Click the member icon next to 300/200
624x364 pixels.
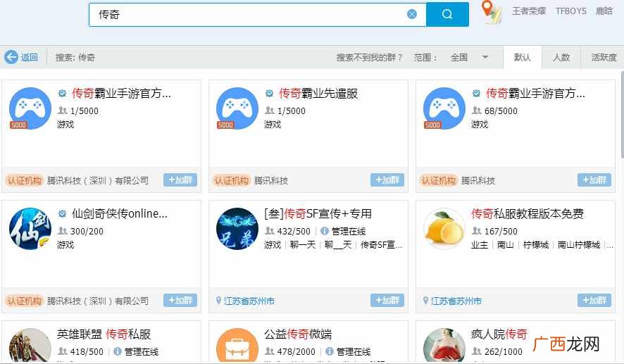pyautogui.click(x=63, y=231)
